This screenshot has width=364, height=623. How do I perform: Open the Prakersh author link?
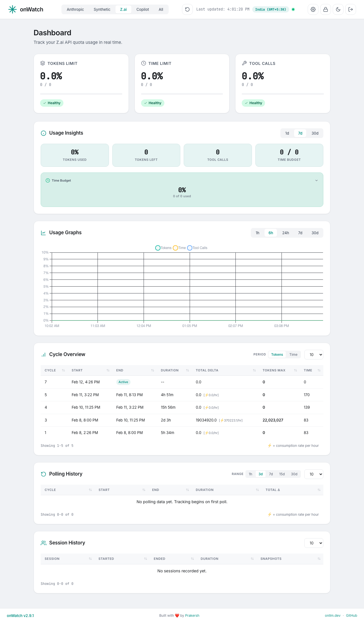192,615
